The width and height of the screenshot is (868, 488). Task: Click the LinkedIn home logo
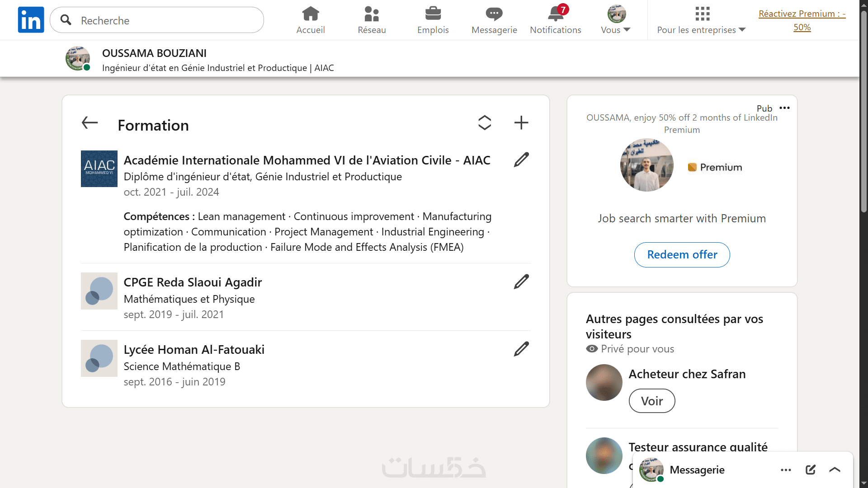point(31,20)
